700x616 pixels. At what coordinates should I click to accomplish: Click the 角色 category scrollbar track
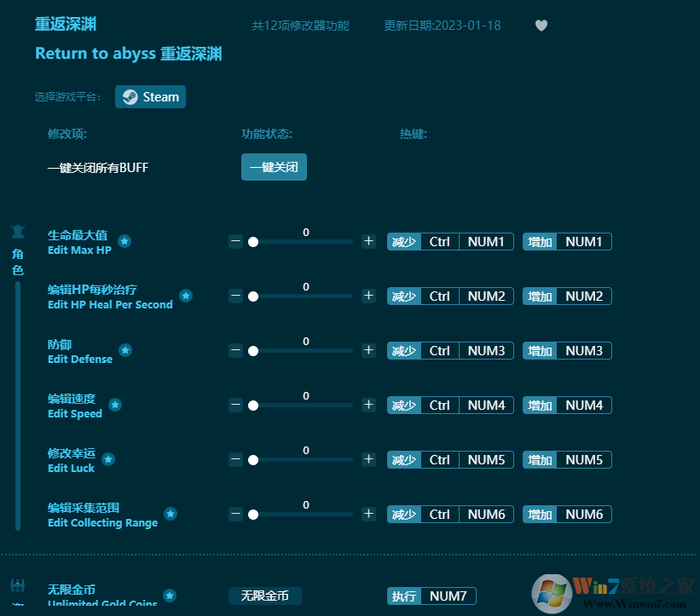click(18, 406)
